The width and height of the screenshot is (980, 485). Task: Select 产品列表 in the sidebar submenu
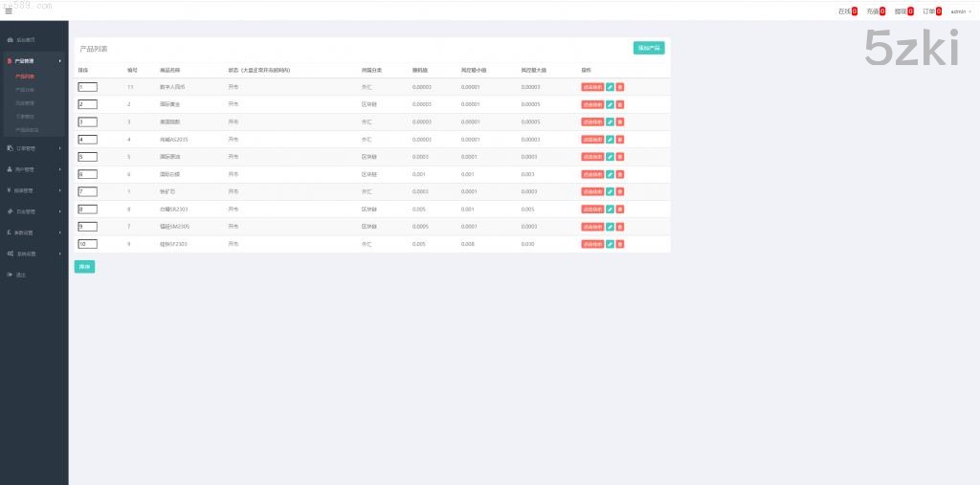(x=26, y=76)
